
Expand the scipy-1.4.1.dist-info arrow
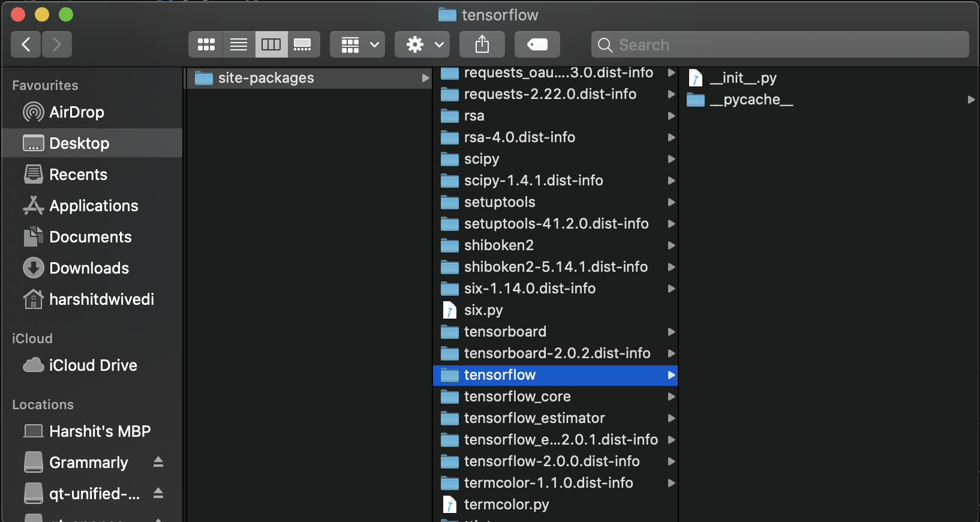click(x=672, y=181)
